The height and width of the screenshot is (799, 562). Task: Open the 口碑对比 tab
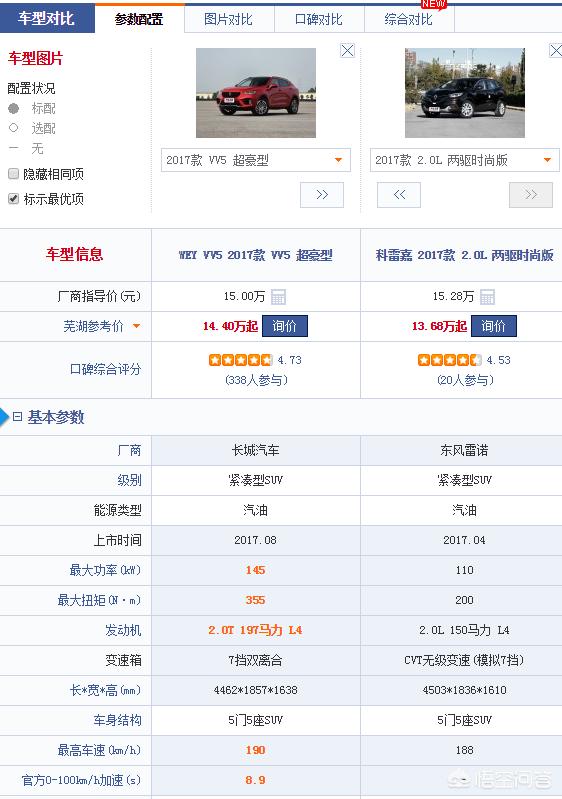pyautogui.click(x=319, y=19)
